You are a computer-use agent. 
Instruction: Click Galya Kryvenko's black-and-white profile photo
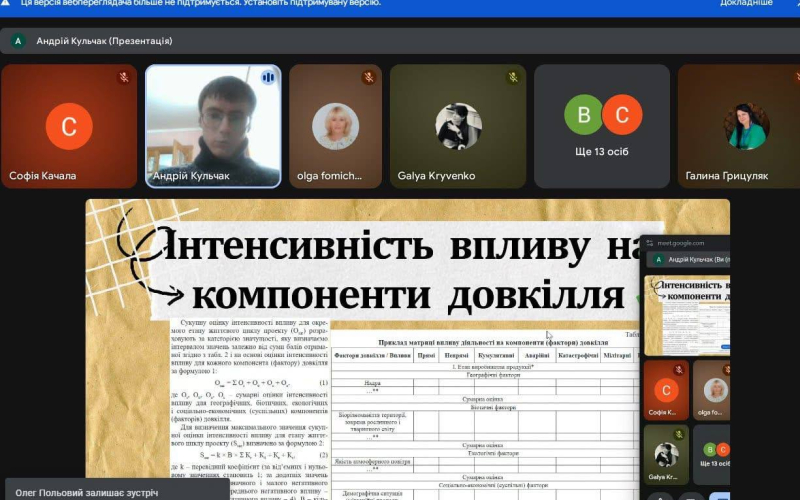pyautogui.click(x=458, y=126)
